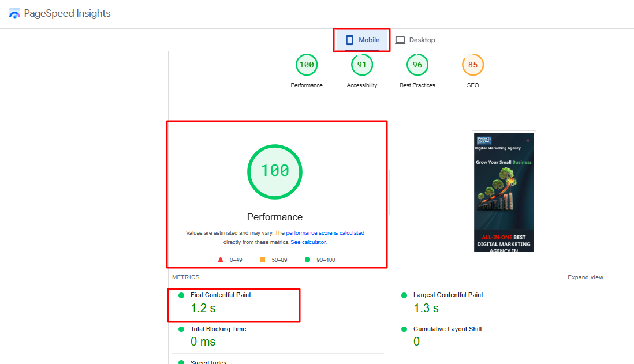The width and height of the screenshot is (634, 364).
Task: Click Expand view to reveal metric details
Action: (585, 277)
